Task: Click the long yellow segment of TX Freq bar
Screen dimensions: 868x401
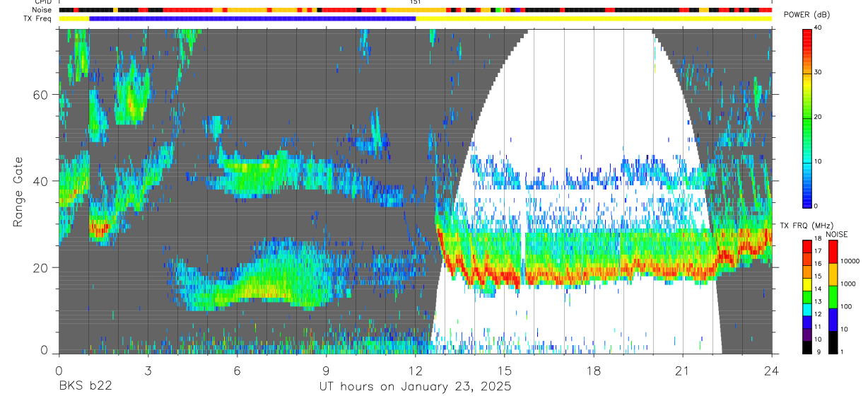Action: coord(594,18)
